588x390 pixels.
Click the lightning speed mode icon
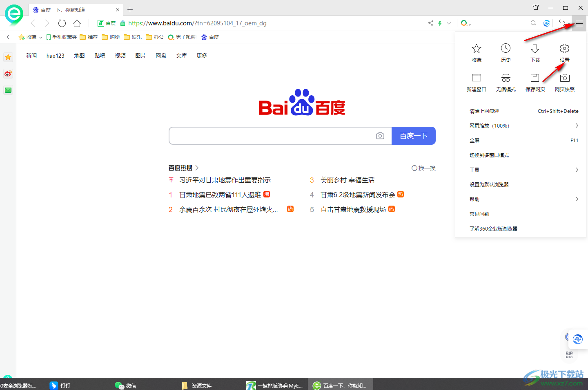[x=440, y=23]
